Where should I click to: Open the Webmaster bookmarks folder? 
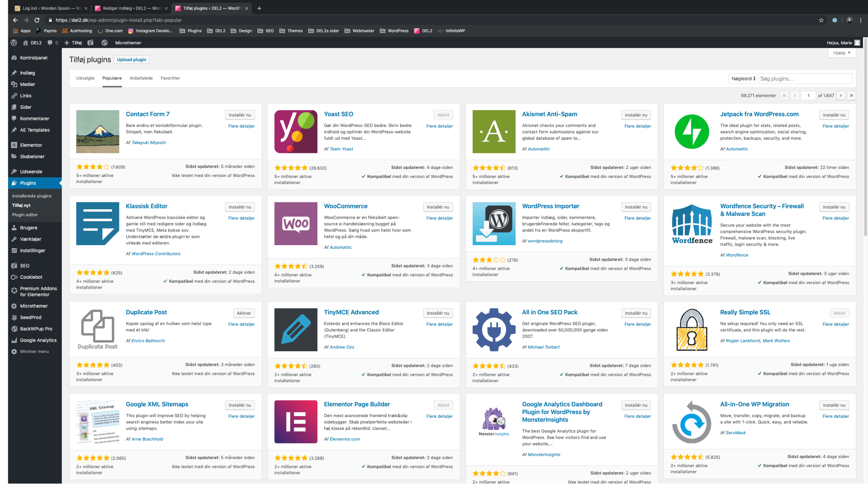tap(359, 31)
